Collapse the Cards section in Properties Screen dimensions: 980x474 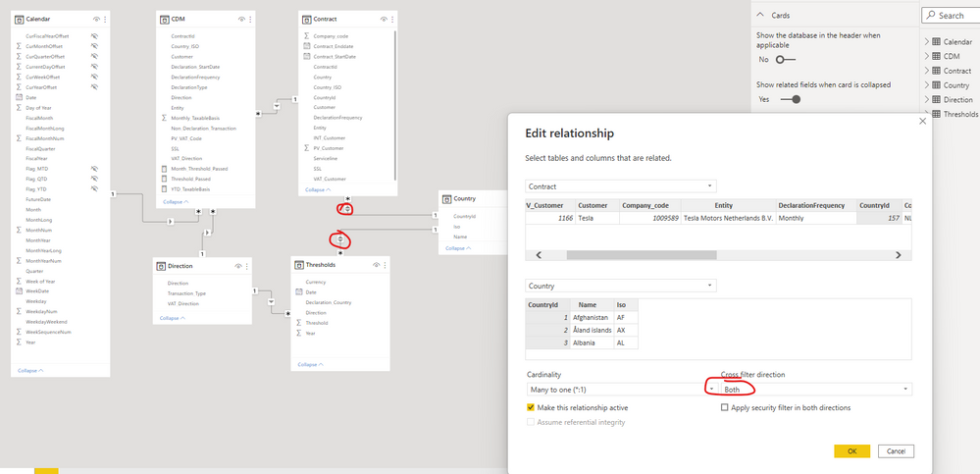point(760,15)
